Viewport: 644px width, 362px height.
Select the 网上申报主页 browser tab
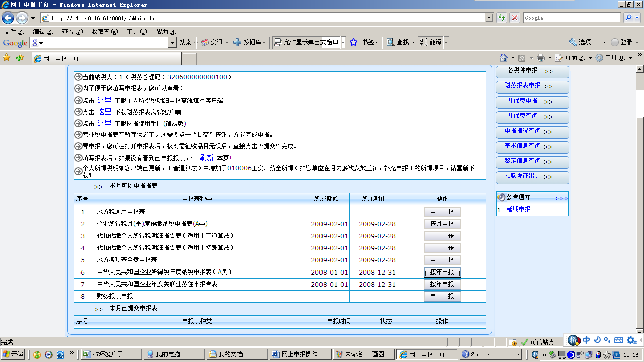tap(106, 58)
